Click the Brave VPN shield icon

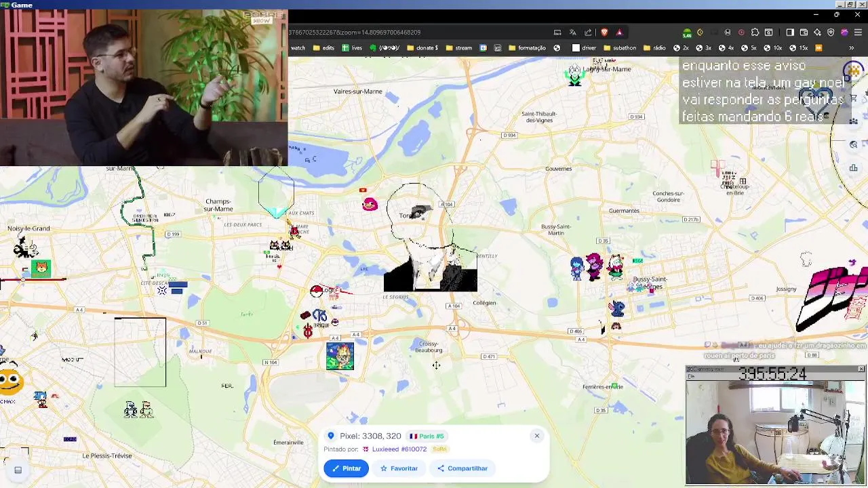click(x=831, y=32)
